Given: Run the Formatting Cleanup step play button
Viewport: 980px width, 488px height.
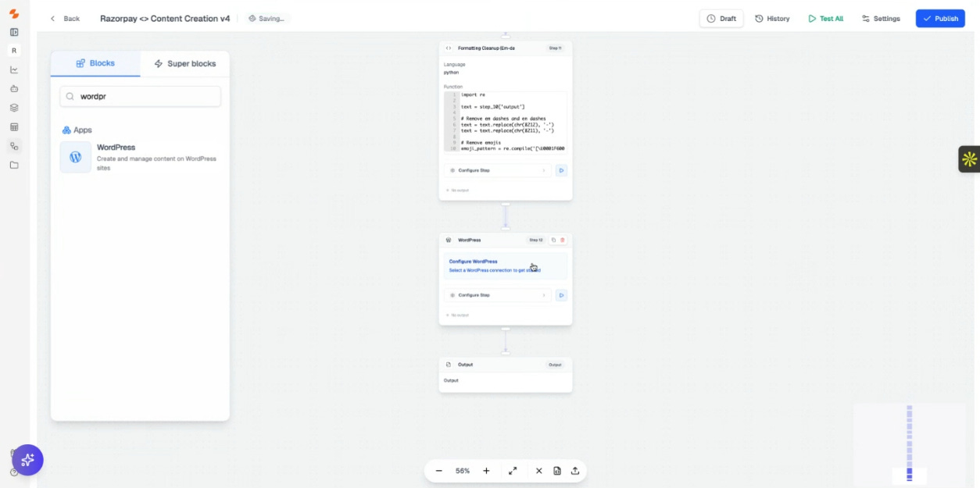Looking at the screenshot, I should pos(561,170).
